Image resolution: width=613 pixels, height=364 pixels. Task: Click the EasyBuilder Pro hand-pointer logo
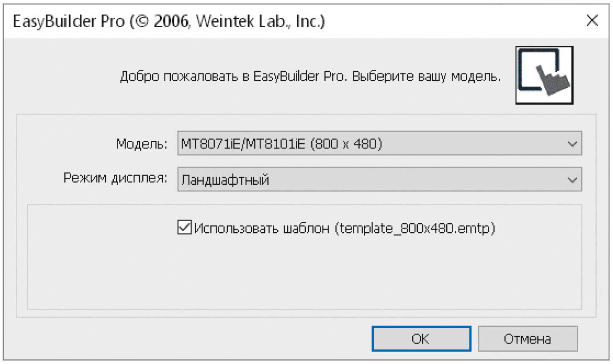point(544,76)
